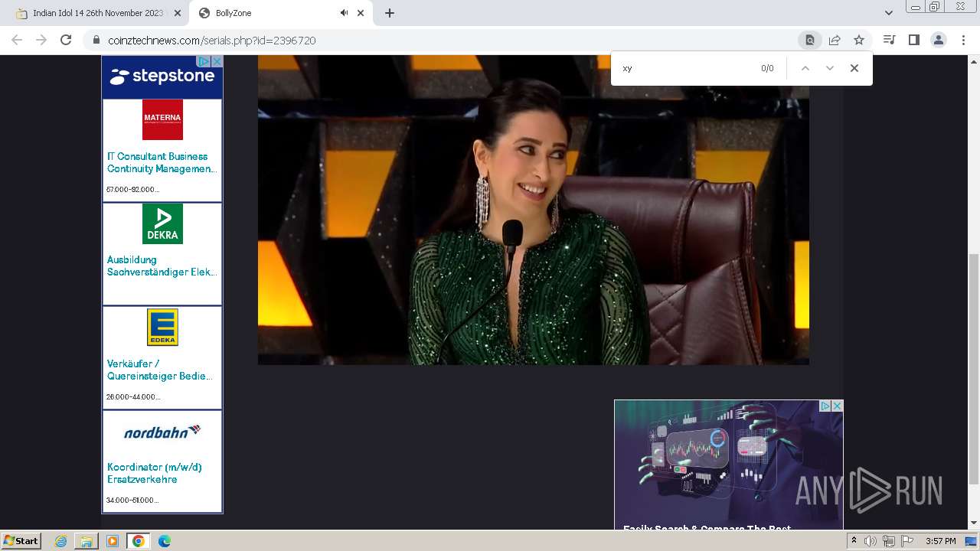Close the Indian Idol 14 tab
The width and height of the screenshot is (980, 551).
point(178,13)
